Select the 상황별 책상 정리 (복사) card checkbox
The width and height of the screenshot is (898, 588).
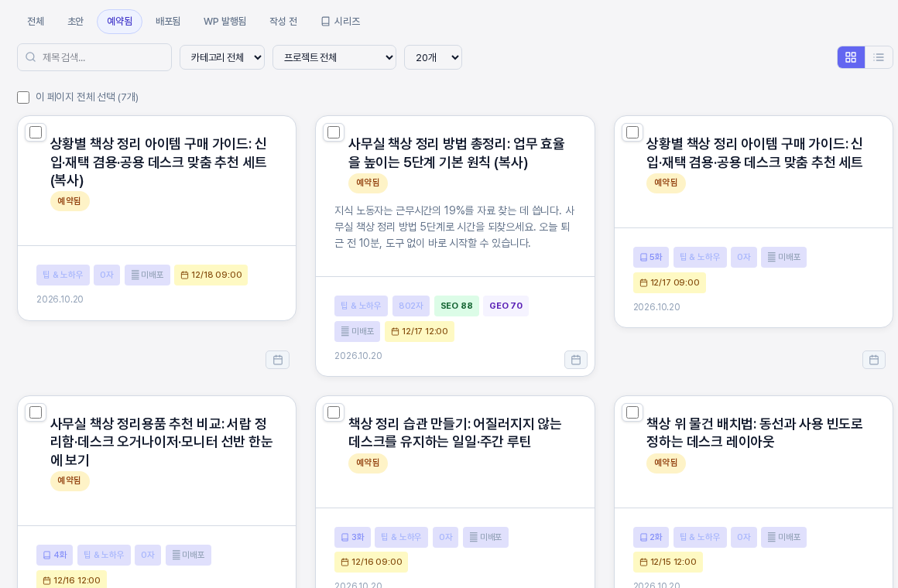click(36, 132)
